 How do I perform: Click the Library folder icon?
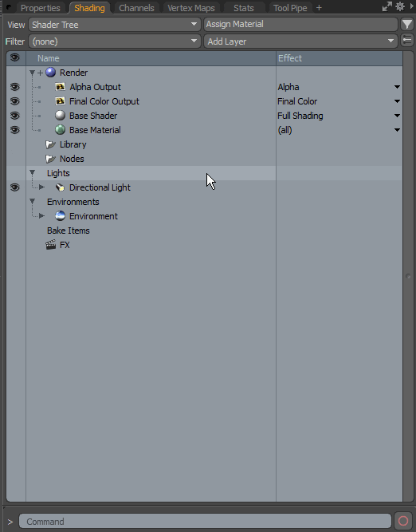tap(50, 144)
